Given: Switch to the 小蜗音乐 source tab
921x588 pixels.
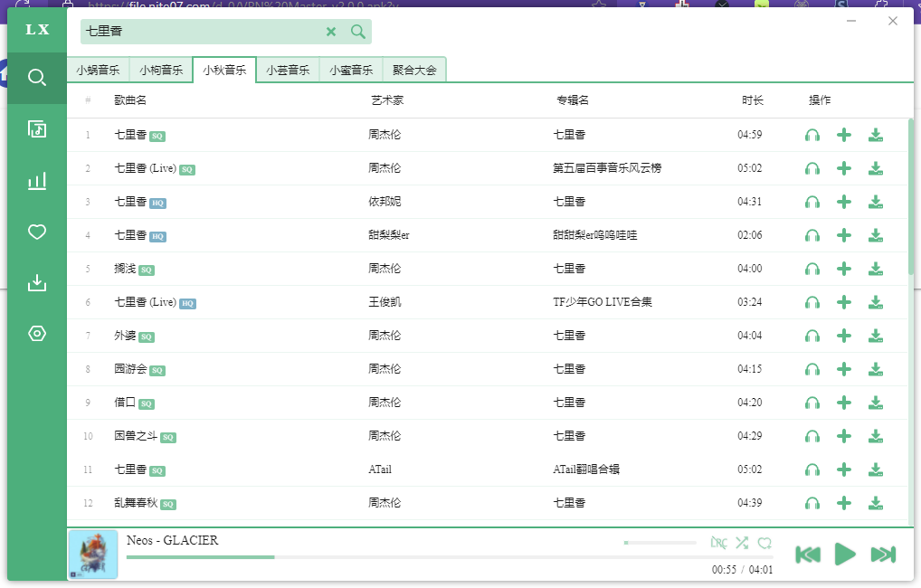Looking at the screenshot, I should 98,70.
